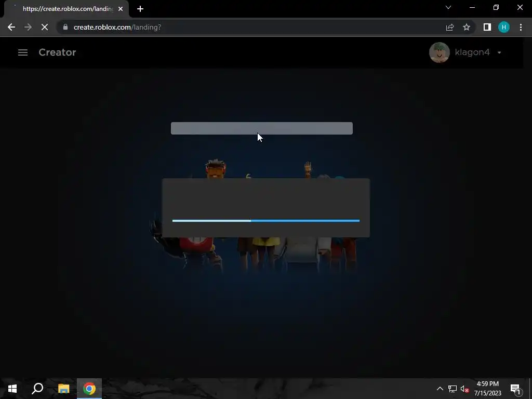The width and height of the screenshot is (532, 399).
Task: Open the clock showing 4:59 PM
Action: (487, 389)
